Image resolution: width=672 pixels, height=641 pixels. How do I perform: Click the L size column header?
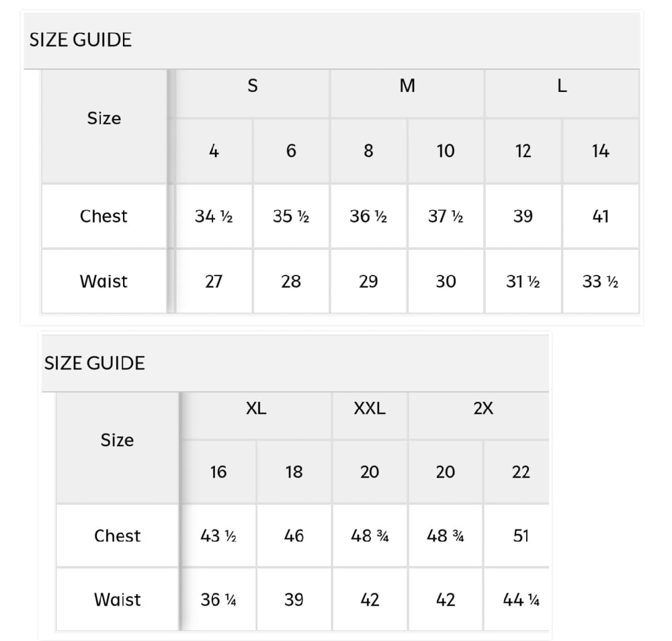(562, 86)
